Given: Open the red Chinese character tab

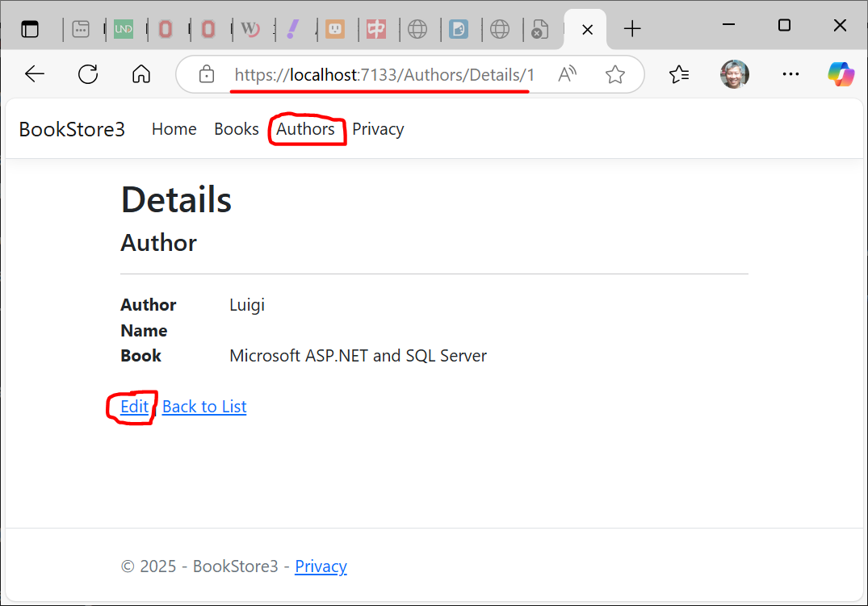Looking at the screenshot, I should pos(376,29).
